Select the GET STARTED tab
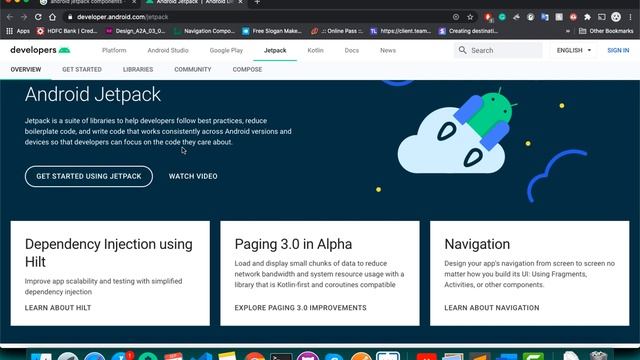This screenshot has height=360, width=640. click(x=82, y=70)
